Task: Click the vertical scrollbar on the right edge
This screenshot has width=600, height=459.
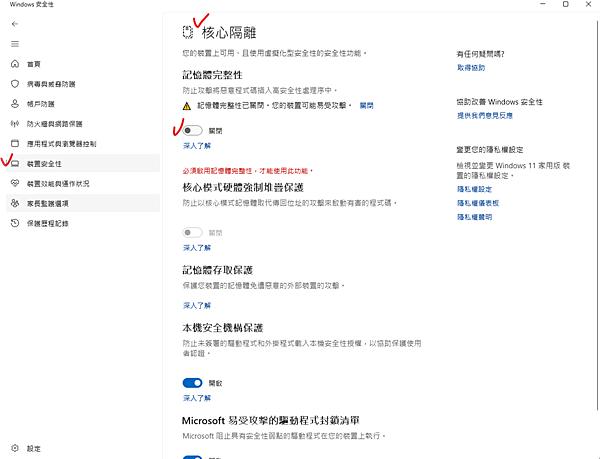Action: [598, 214]
